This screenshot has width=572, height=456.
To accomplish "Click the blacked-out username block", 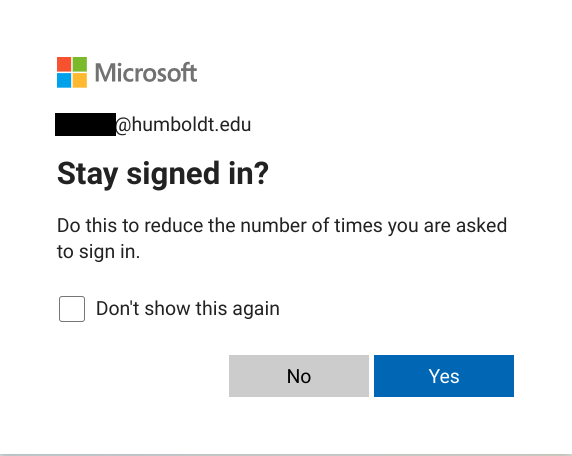I will tap(85, 124).
